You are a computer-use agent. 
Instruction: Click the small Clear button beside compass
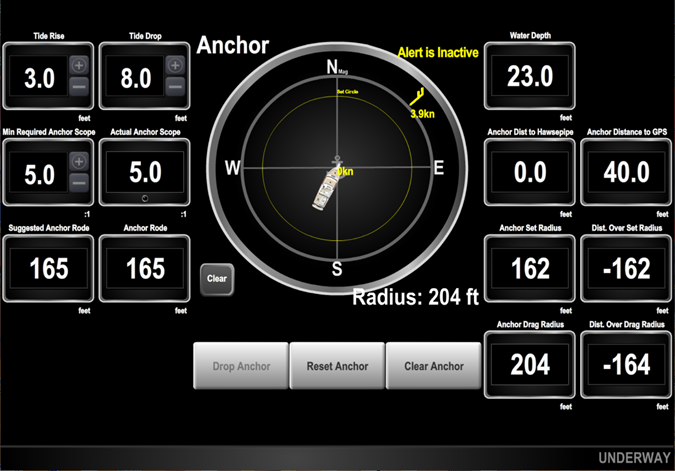[216, 279]
